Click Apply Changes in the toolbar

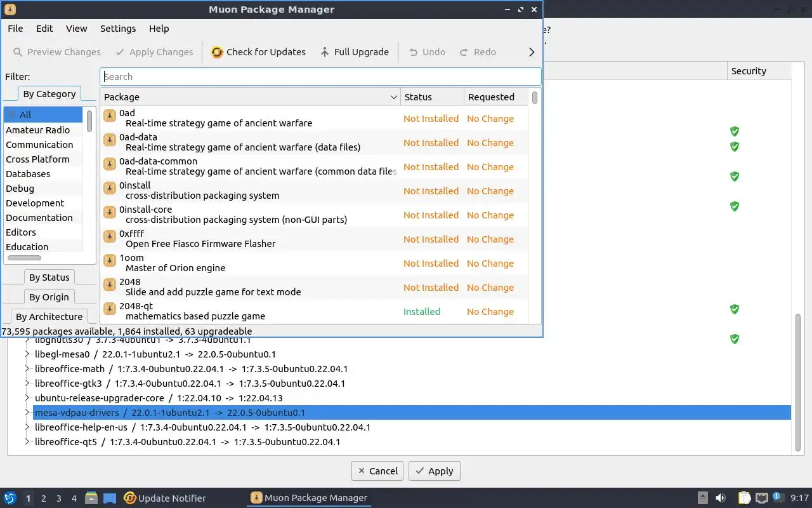(x=154, y=52)
